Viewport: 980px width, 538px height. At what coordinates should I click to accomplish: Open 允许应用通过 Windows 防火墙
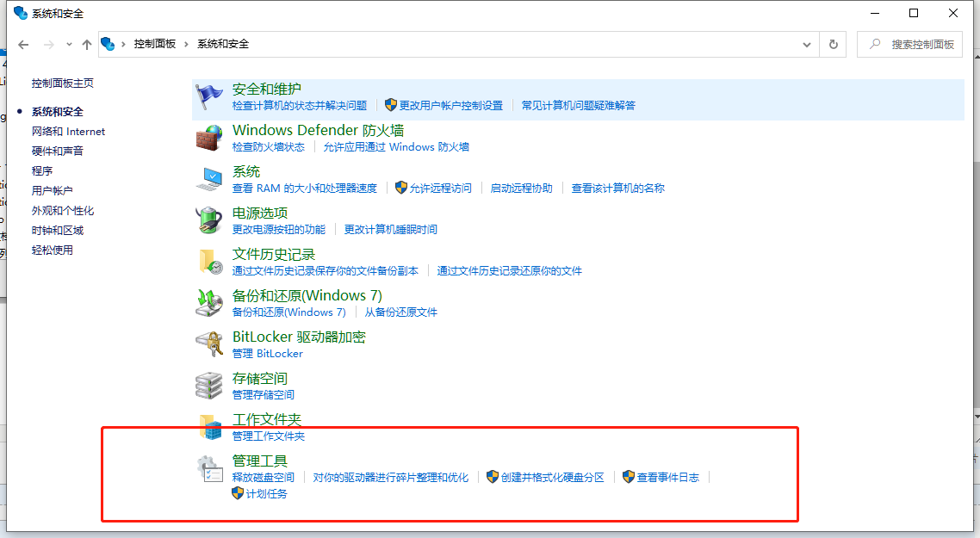click(x=396, y=147)
